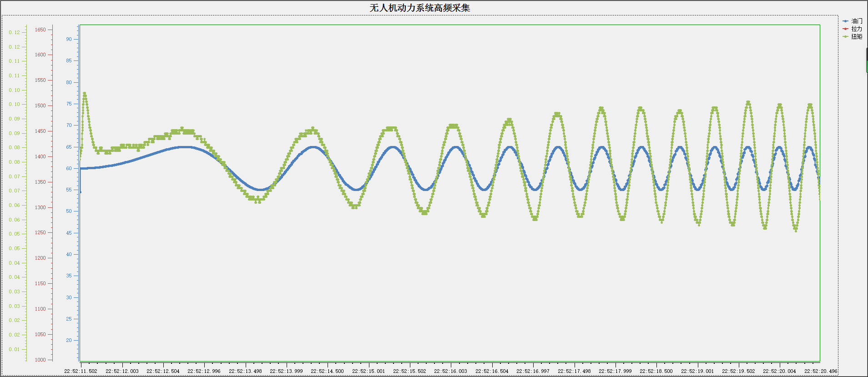Click the x-axis label 22:52:16.997
This screenshot has width=868, height=377.
[x=533, y=371]
